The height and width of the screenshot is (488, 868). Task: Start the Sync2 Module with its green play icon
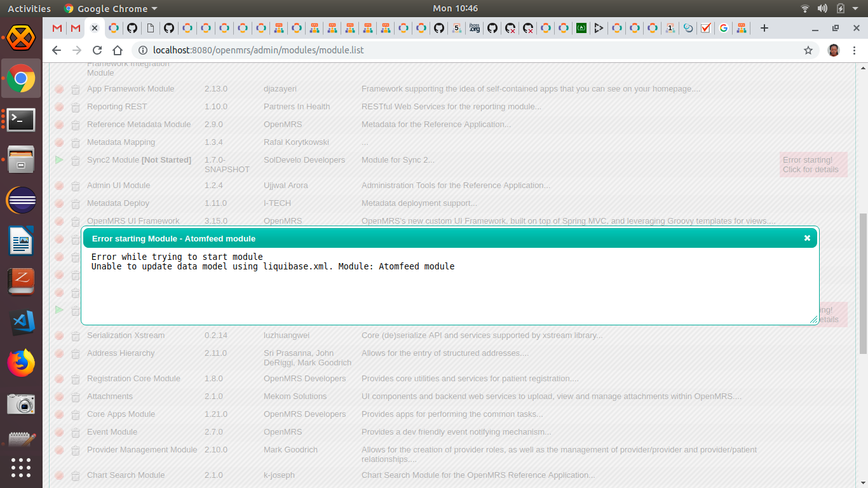(59, 160)
